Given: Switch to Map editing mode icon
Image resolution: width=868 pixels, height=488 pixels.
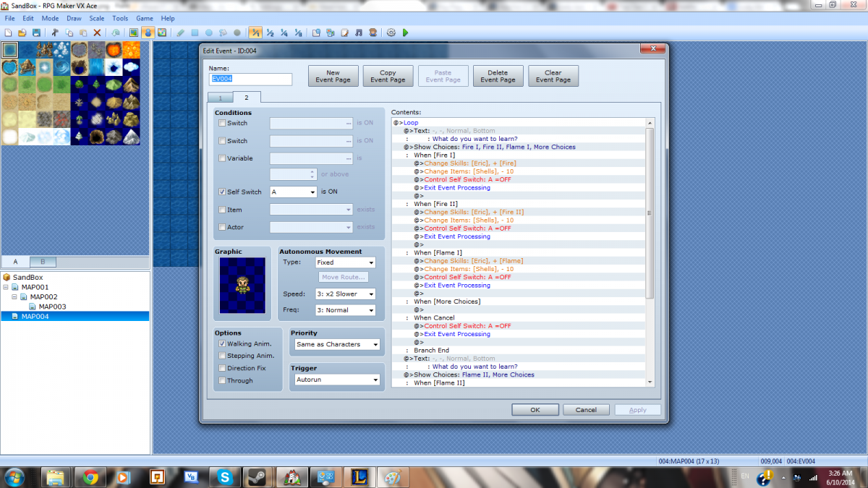Looking at the screenshot, I should [x=134, y=33].
